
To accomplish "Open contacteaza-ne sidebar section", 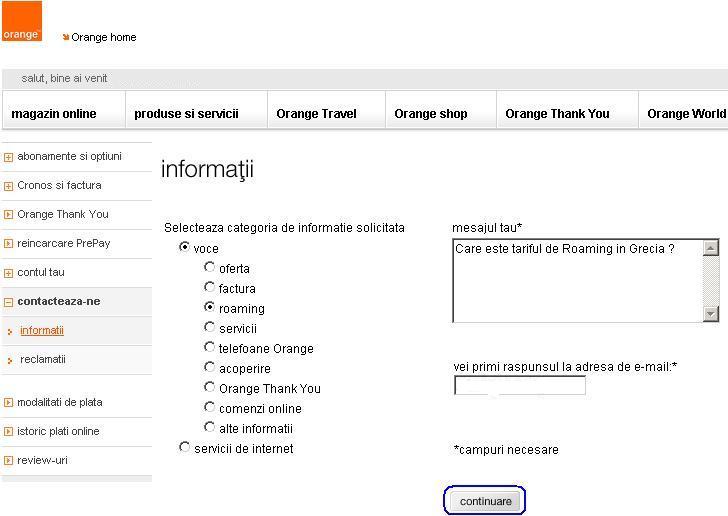I will coord(58,301).
